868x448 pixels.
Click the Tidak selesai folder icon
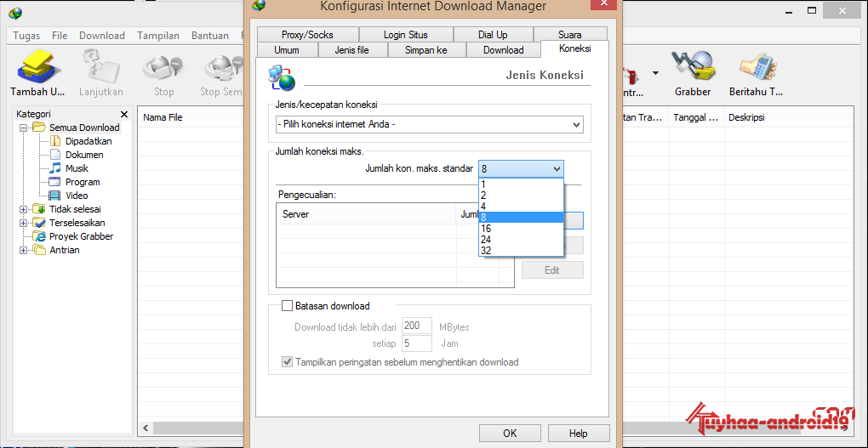click(x=39, y=209)
